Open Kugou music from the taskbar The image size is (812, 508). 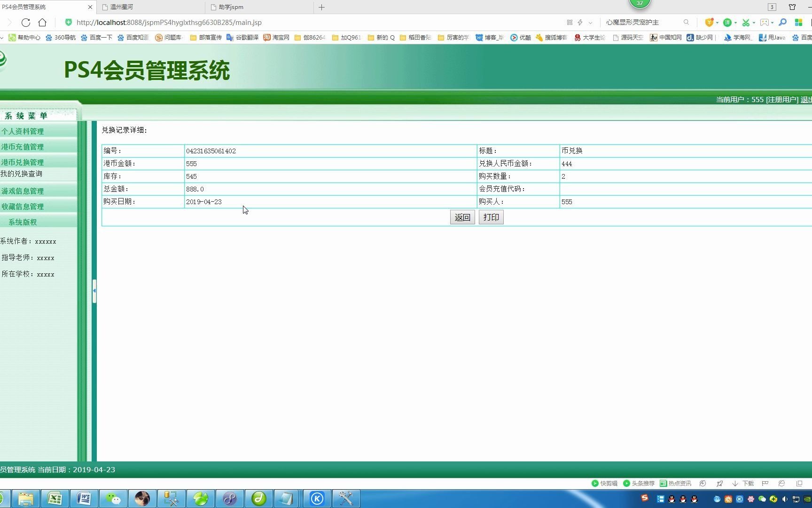(317, 499)
